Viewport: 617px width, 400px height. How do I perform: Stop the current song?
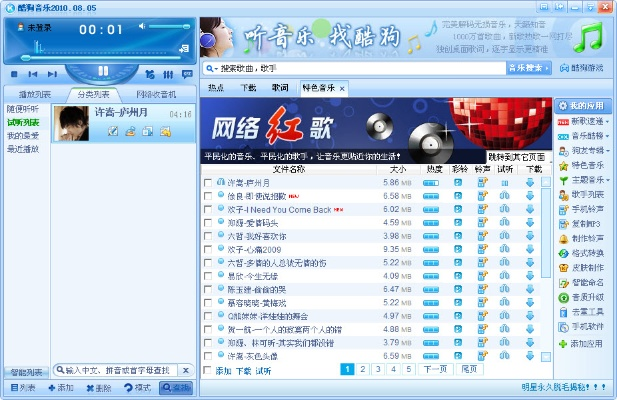pos(14,74)
